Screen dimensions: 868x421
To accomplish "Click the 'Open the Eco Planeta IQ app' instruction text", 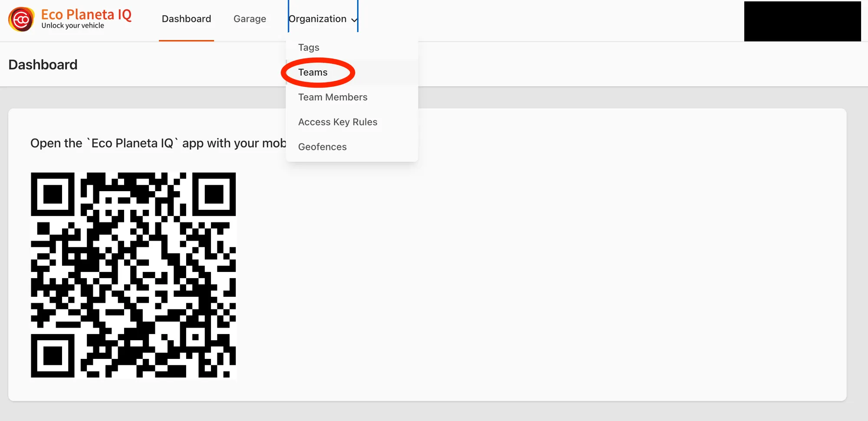I will pyautogui.click(x=158, y=143).
